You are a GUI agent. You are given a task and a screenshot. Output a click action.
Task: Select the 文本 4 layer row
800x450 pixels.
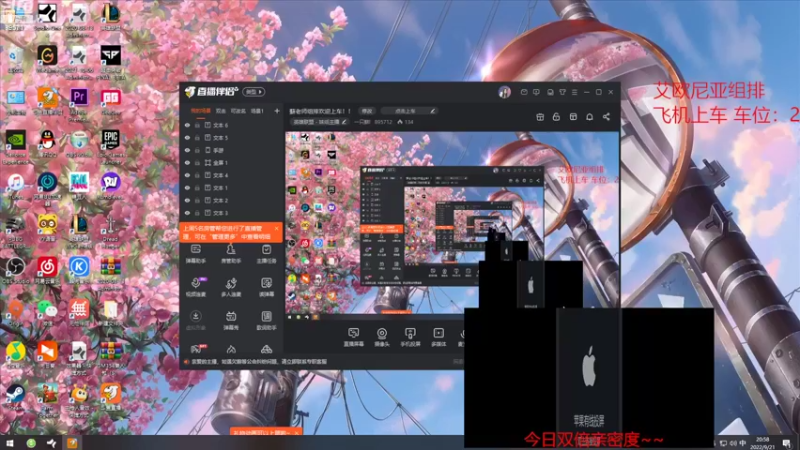click(231, 175)
